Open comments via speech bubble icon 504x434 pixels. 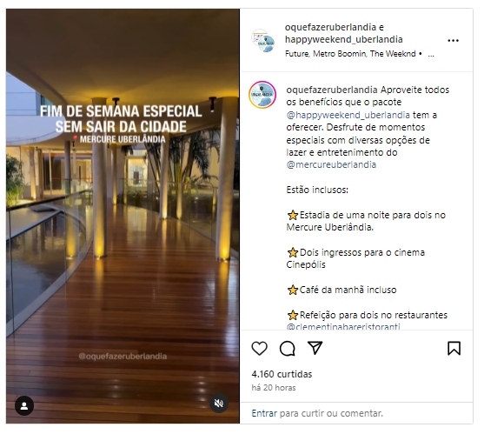(287, 349)
